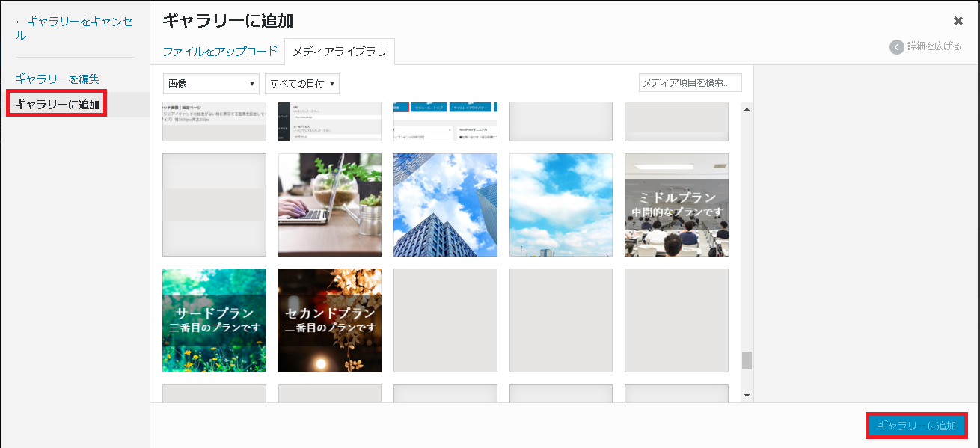
Task: Click the scrollbar up arrow
Action: pyautogui.click(x=747, y=110)
